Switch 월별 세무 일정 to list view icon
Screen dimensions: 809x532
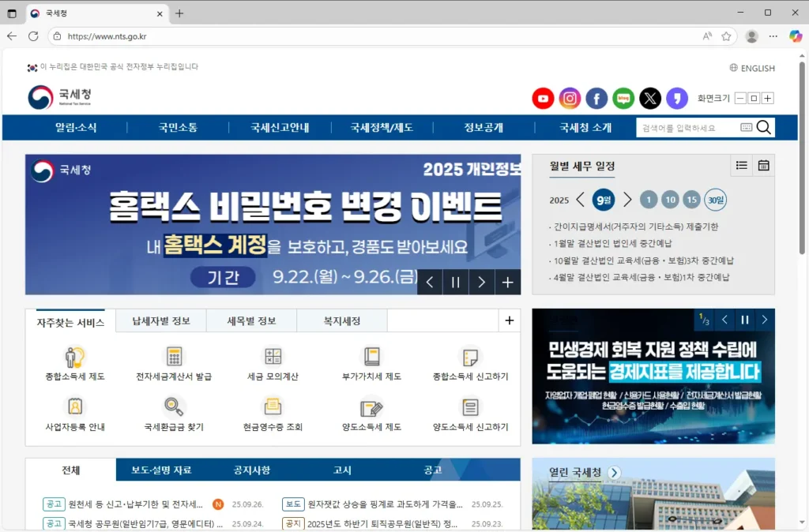(741, 166)
